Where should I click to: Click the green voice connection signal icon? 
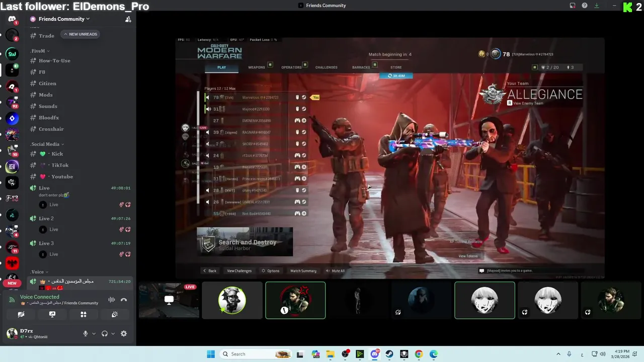click(x=12, y=300)
